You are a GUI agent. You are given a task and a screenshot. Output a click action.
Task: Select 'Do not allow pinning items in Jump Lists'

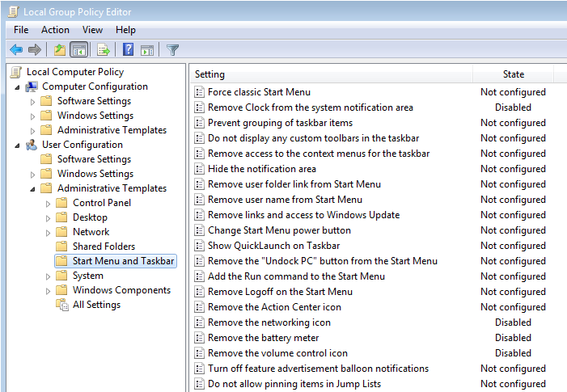[x=294, y=384]
